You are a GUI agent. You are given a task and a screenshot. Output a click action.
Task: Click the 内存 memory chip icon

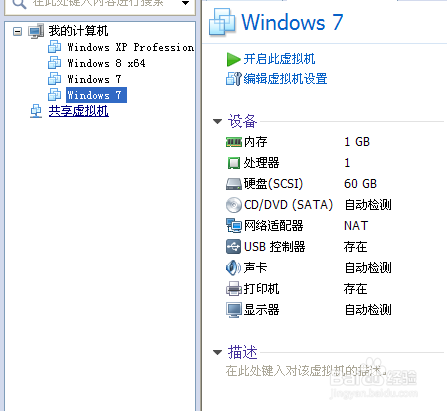[234, 142]
